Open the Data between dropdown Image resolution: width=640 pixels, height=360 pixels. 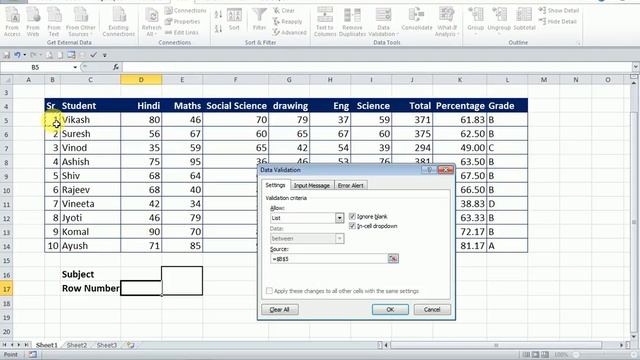(339, 238)
